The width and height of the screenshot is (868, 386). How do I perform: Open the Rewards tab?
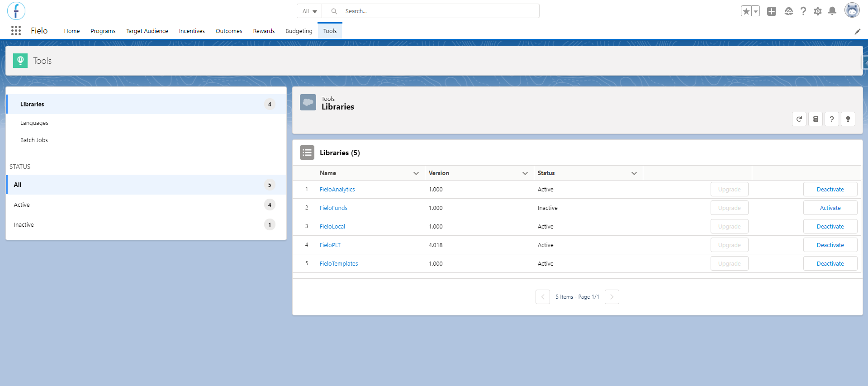(x=264, y=31)
